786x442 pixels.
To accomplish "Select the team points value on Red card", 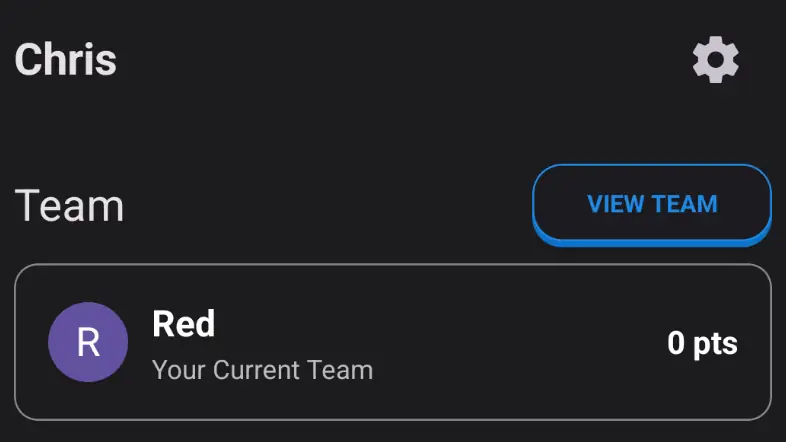I will [x=702, y=343].
